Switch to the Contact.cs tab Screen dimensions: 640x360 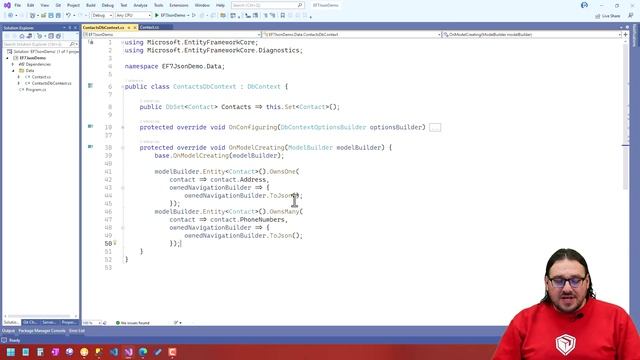tap(149, 27)
